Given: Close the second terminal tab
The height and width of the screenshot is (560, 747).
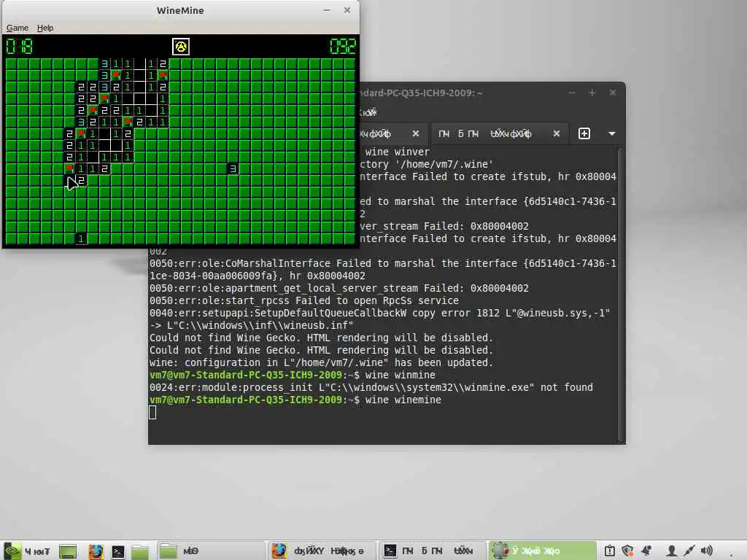Looking at the screenshot, I should coord(556,134).
